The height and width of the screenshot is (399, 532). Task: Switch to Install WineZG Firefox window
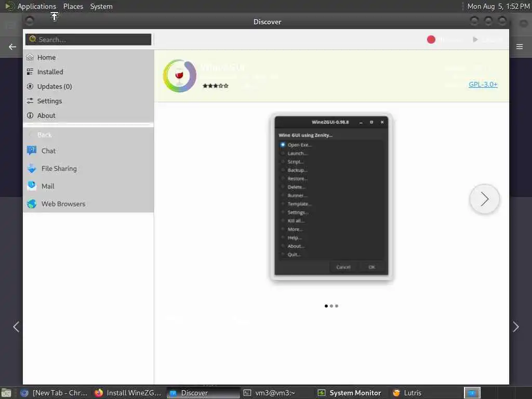pos(128,393)
